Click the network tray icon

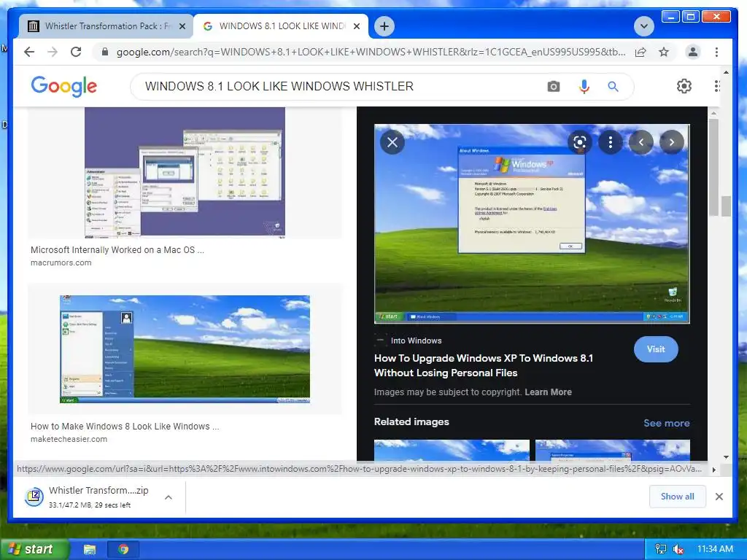point(661,549)
